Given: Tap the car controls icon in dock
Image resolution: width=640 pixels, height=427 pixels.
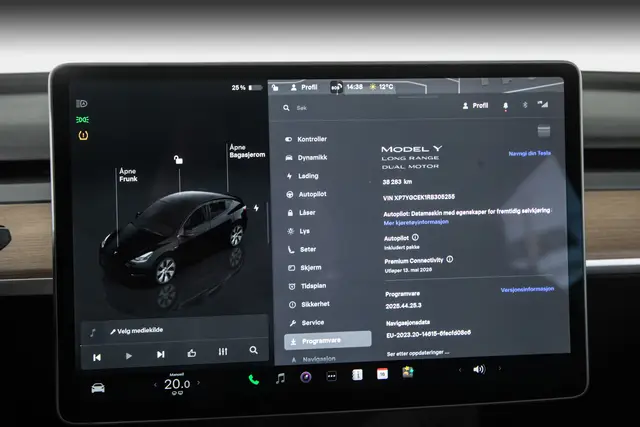Looking at the screenshot, I should [x=98, y=388].
